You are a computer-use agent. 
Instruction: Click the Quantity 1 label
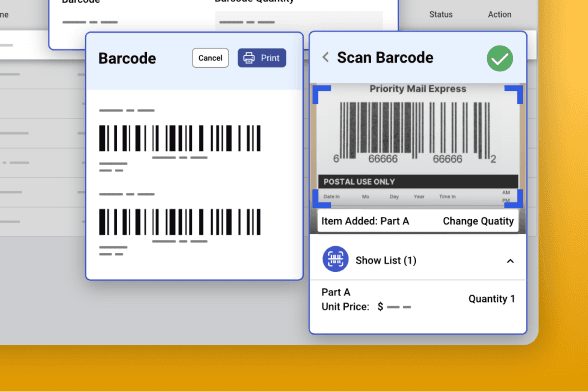[492, 299]
